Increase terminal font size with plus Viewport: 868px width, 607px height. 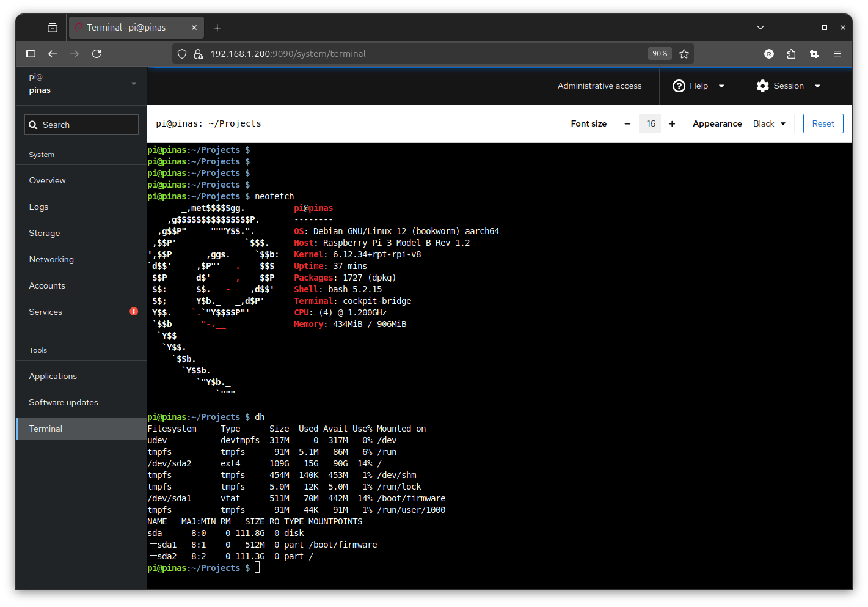coord(672,123)
